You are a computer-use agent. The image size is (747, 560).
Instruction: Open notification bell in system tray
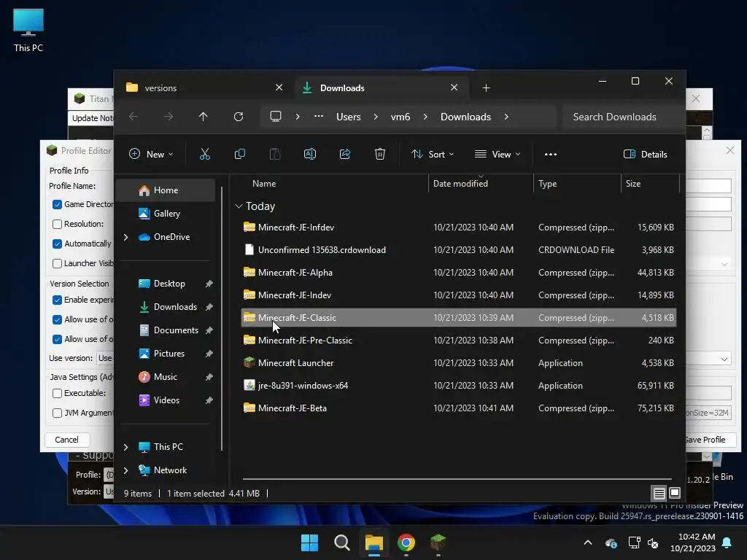pyautogui.click(x=727, y=542)
